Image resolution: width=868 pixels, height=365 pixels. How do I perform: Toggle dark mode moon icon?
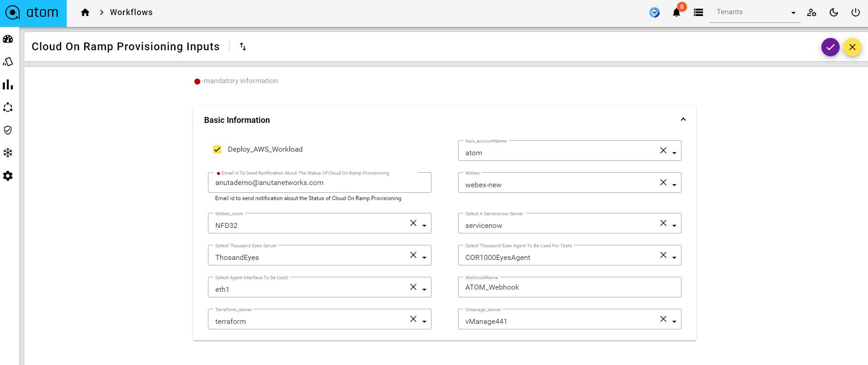pos(834,12)
